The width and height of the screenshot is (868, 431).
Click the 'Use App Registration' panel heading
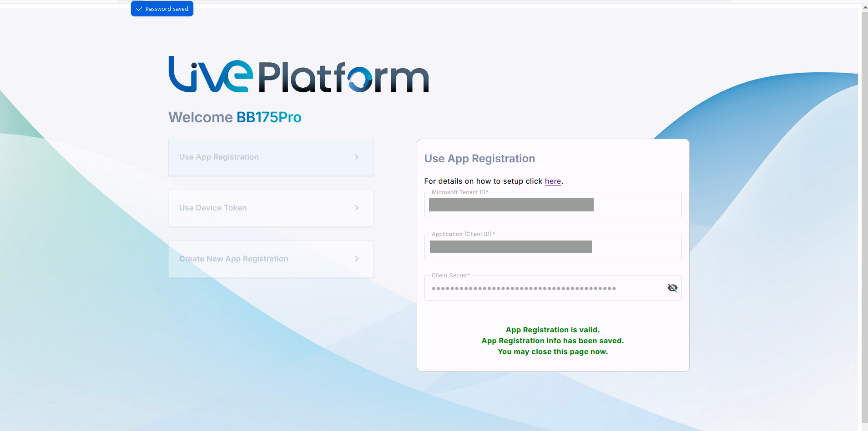479,159
